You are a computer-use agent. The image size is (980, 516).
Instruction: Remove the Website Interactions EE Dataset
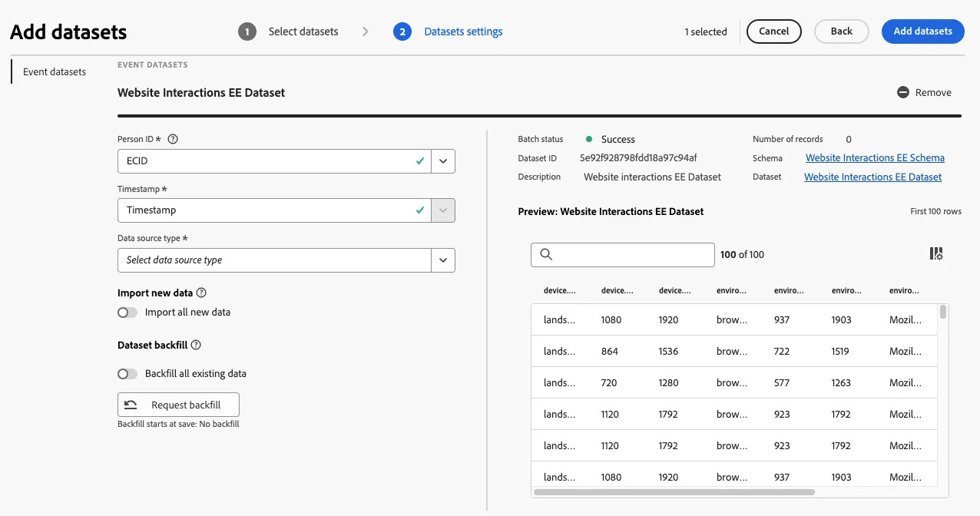[x=925, y=92]
